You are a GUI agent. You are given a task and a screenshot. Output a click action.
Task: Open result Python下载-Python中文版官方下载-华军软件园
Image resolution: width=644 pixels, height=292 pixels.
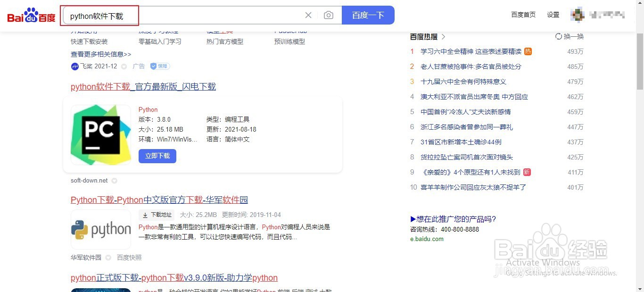[159, 200]
